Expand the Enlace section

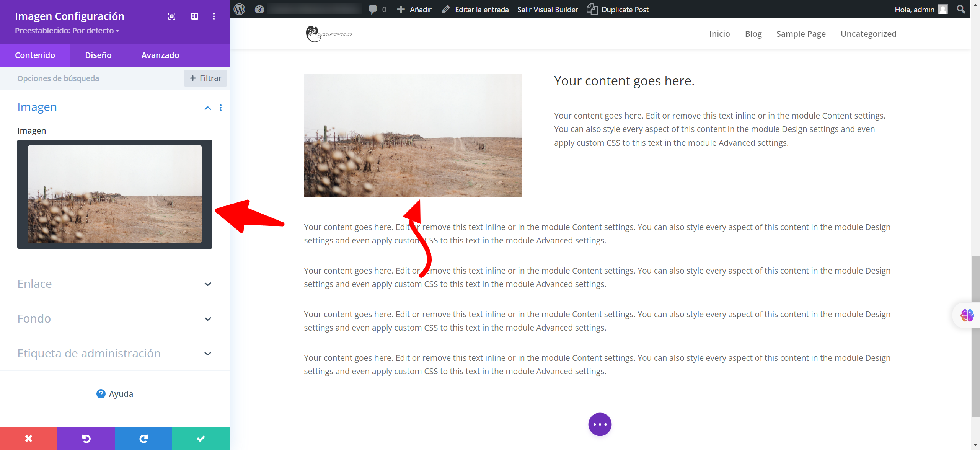(x=208, y=284)
